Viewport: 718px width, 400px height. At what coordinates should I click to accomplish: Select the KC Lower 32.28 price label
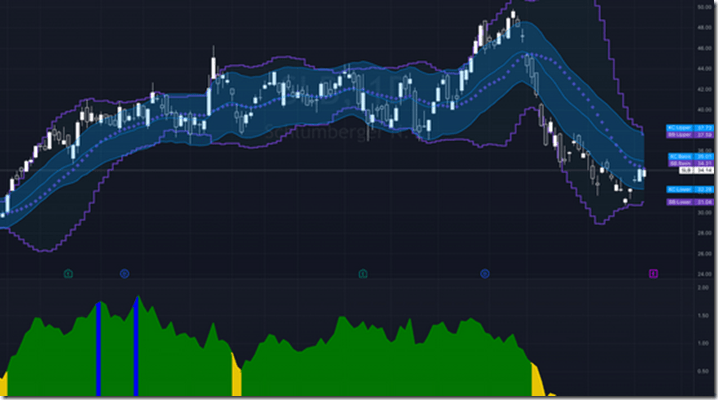[690, 189]
